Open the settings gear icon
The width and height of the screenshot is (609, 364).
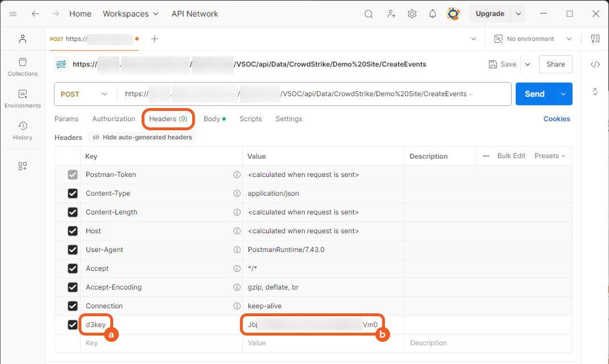click(x=412, y=14)
